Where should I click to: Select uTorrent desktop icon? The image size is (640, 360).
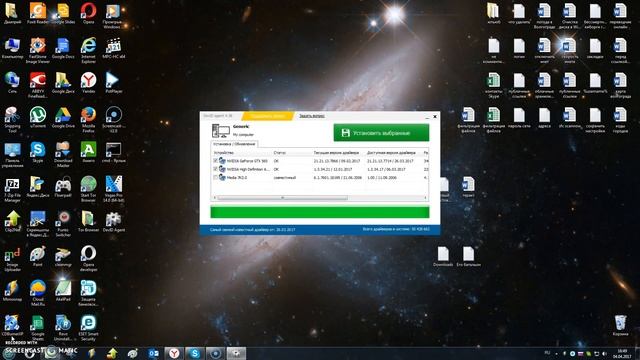coord(38,117)
